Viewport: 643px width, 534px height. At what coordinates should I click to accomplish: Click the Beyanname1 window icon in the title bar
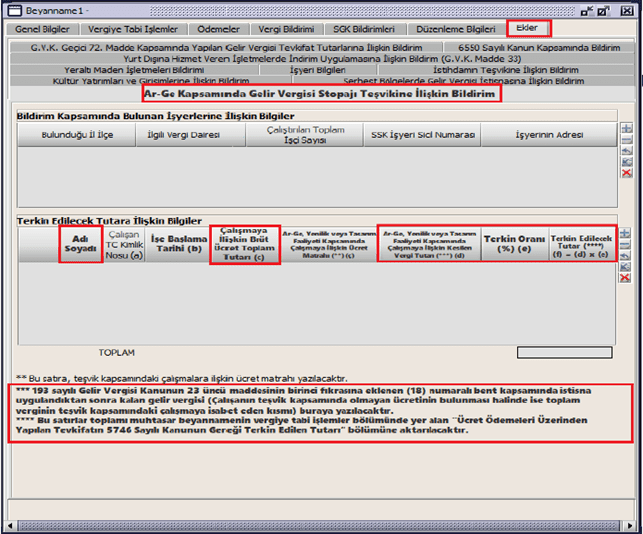click(15, 11)
